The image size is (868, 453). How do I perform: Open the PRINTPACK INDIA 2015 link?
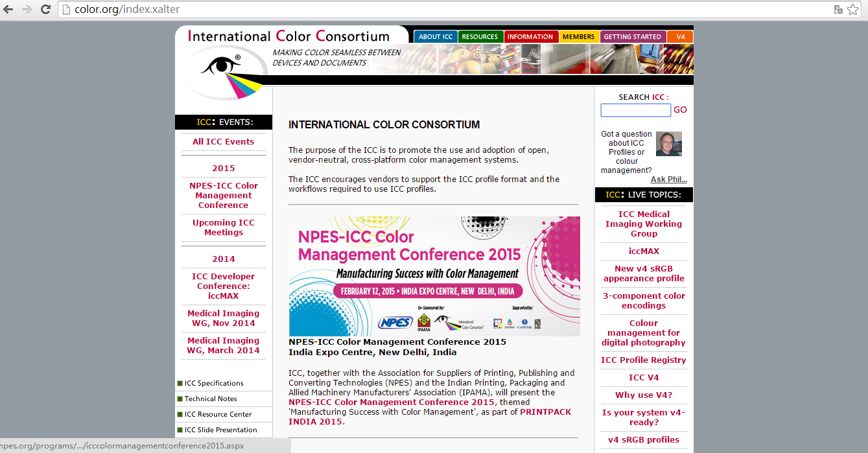coord(430,417)
